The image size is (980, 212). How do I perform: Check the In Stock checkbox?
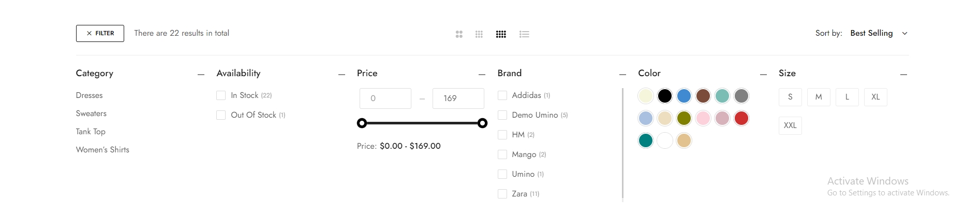point(221,95)
